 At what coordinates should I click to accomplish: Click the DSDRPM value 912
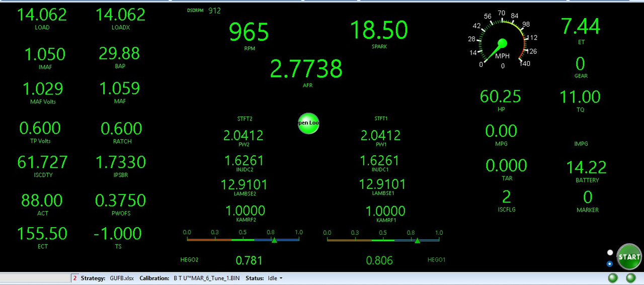point(214,10)
